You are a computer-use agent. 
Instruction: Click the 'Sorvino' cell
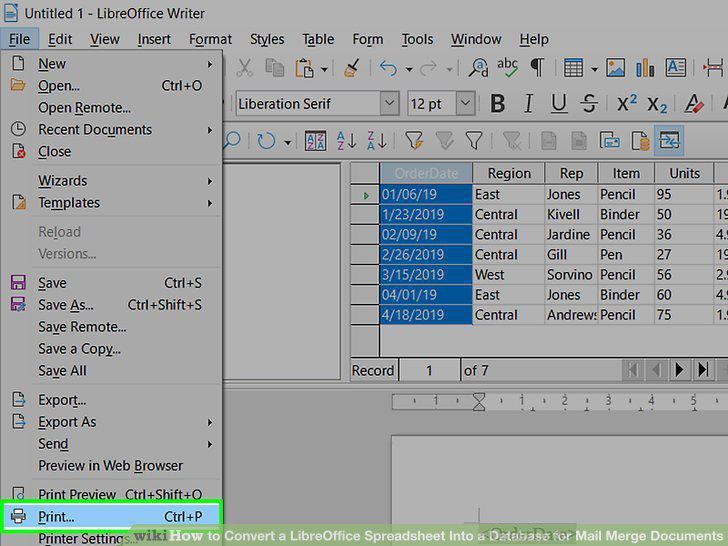tap(571, 275)
